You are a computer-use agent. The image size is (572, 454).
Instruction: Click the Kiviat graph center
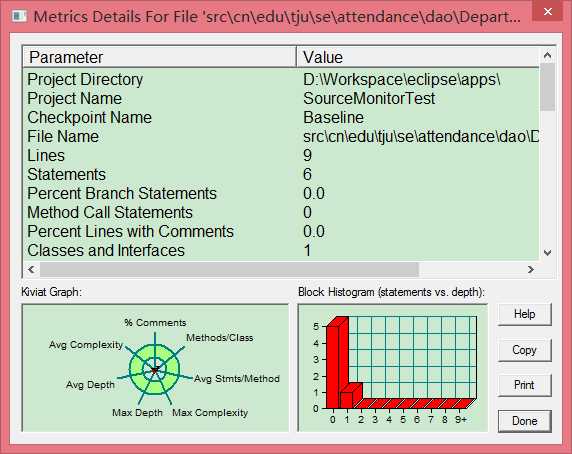(155, 370)
